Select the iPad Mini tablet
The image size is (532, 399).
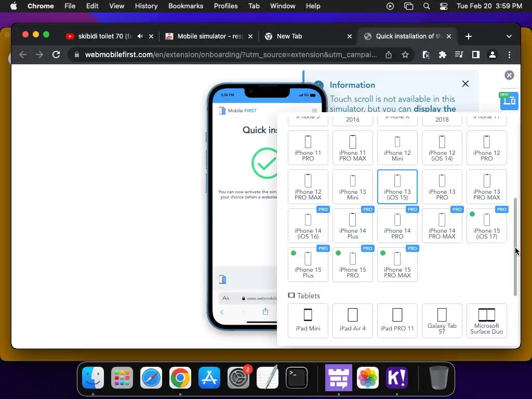[308, 321]
